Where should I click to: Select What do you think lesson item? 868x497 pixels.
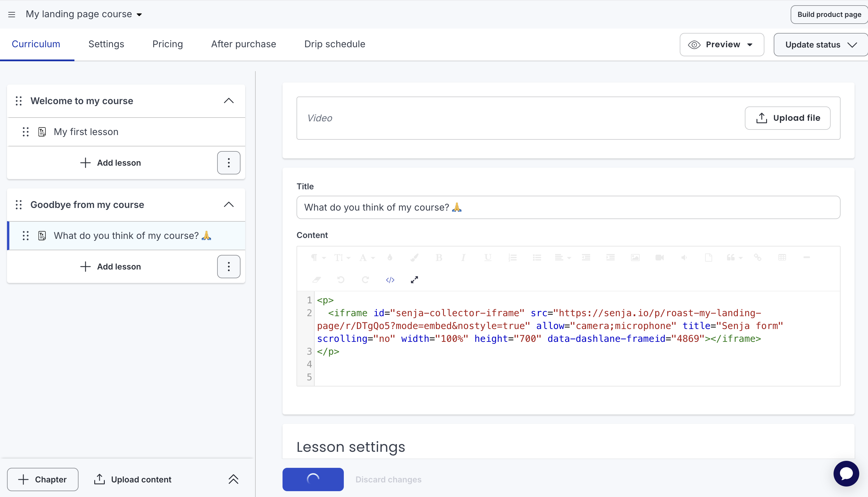(x=126, y=236)
